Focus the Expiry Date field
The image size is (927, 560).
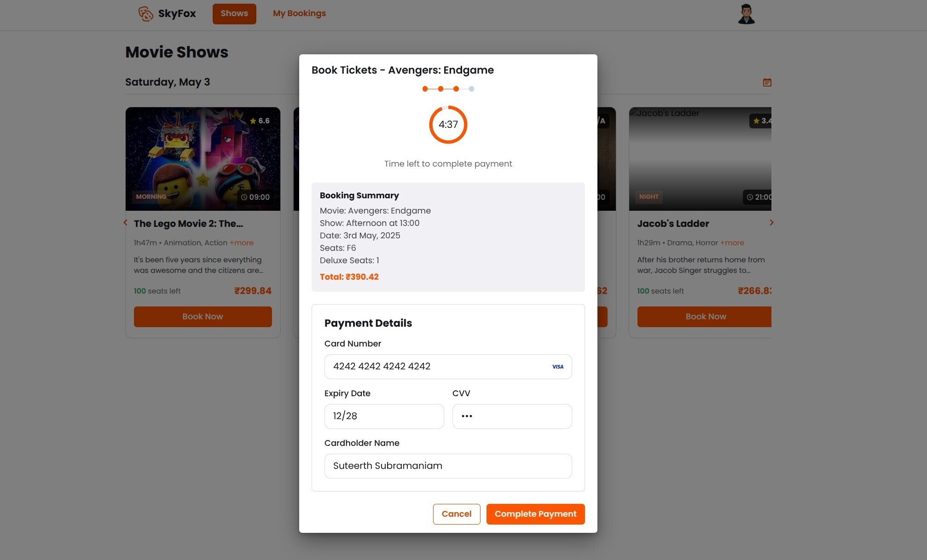coord(384,416)
